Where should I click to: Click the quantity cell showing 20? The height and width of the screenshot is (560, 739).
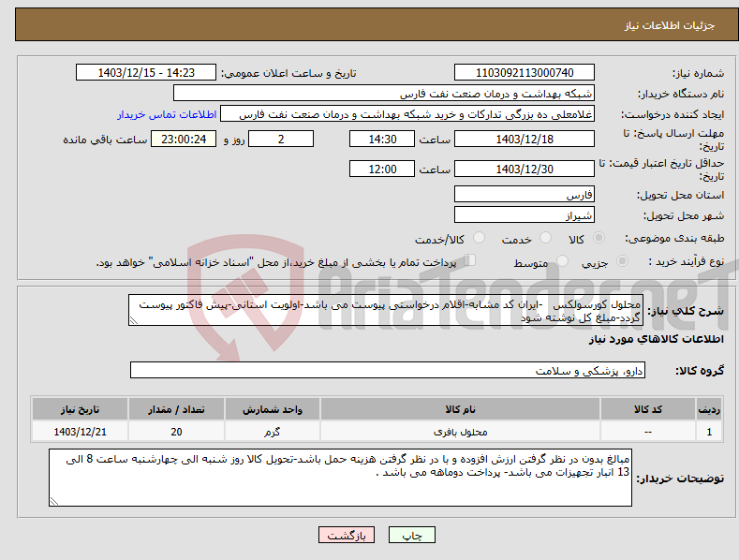pyautogui.click(x=176, y=432)
